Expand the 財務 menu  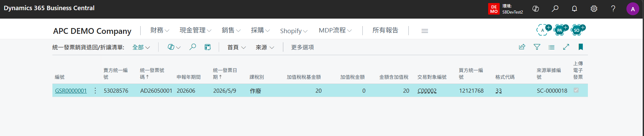[x=160, y=30]
